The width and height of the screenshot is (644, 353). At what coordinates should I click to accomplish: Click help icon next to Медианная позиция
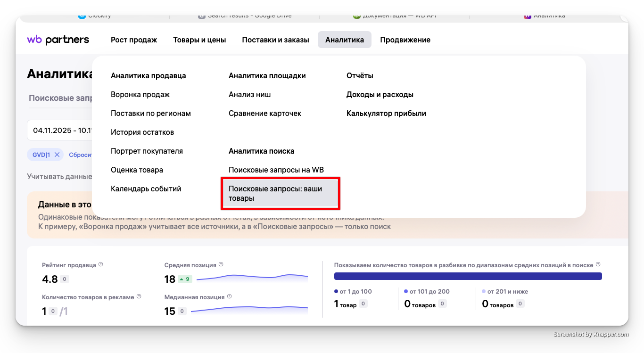coord(229,296)
